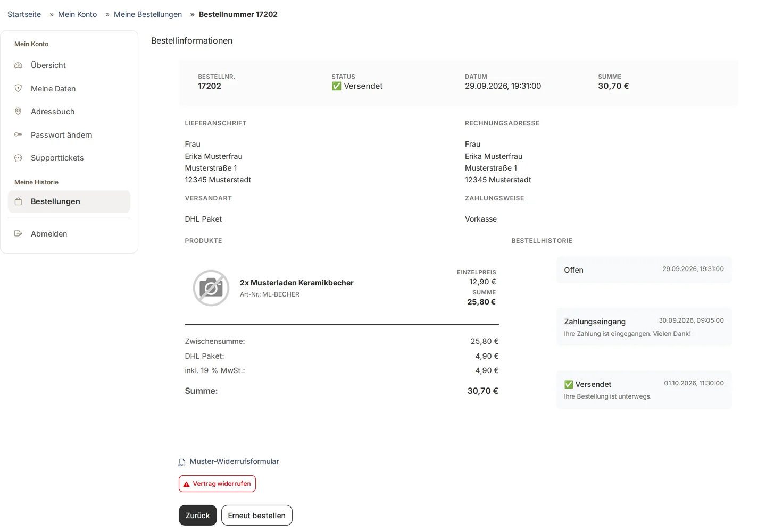Image resolution: width=766 pixels, height=532 pixels.
Task: Click the Erneut bestellen button
Action: point(257,516)
